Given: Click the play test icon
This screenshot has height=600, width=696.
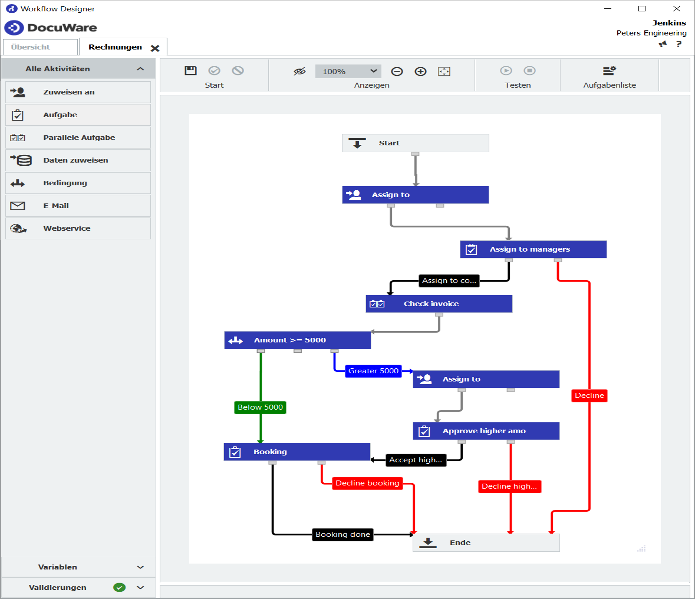Looking at the screenshot, I should (x=506, y=71).
